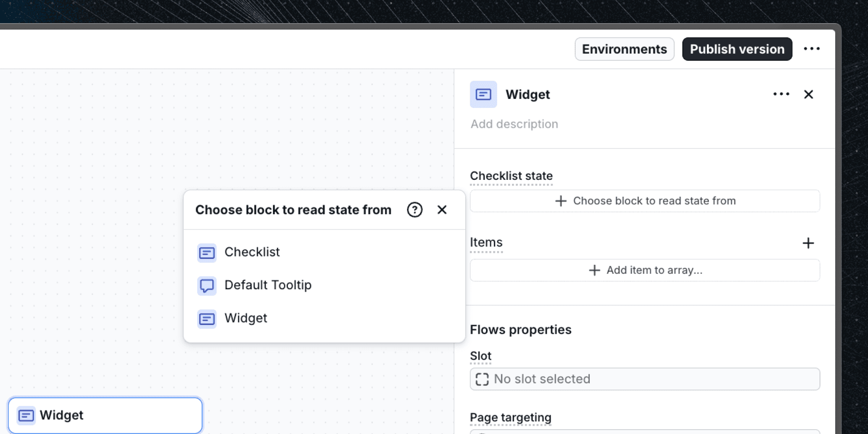Click the Default Tooltip speech bubble icon

tap(207, 285)
